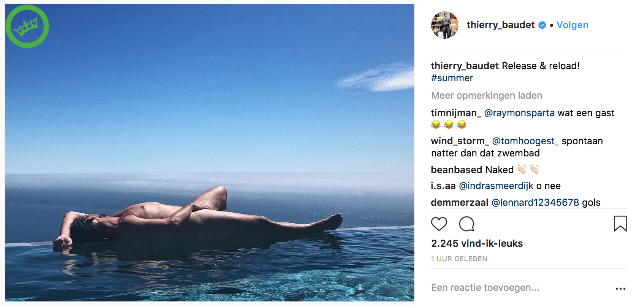The height and width of the screenshot is (306, 644).
Task: View the 2.245 vind-ik-leuks list
Action: tap(477, 243)
